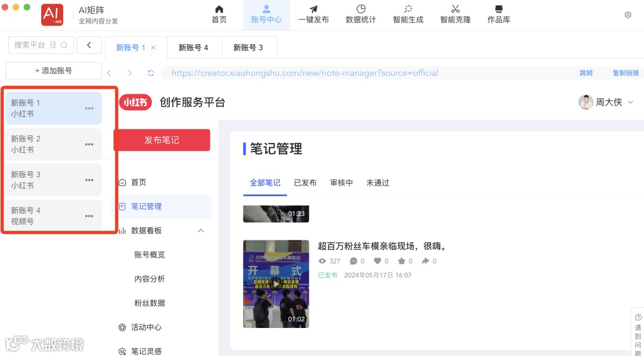
Task: Click the favorites star icon on note
Action: click(x=402, y=261)
